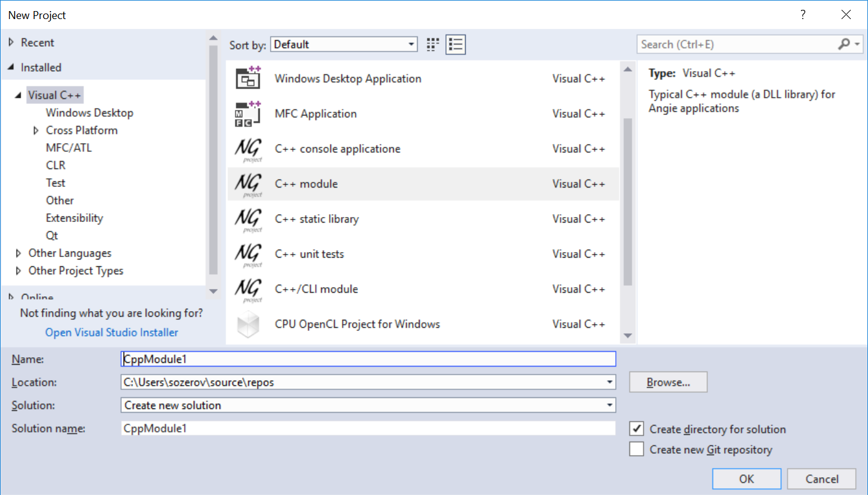Viewport: 868px width, 495px height.
Task: Enable Create new Git repository
Action: pos(637,449)
